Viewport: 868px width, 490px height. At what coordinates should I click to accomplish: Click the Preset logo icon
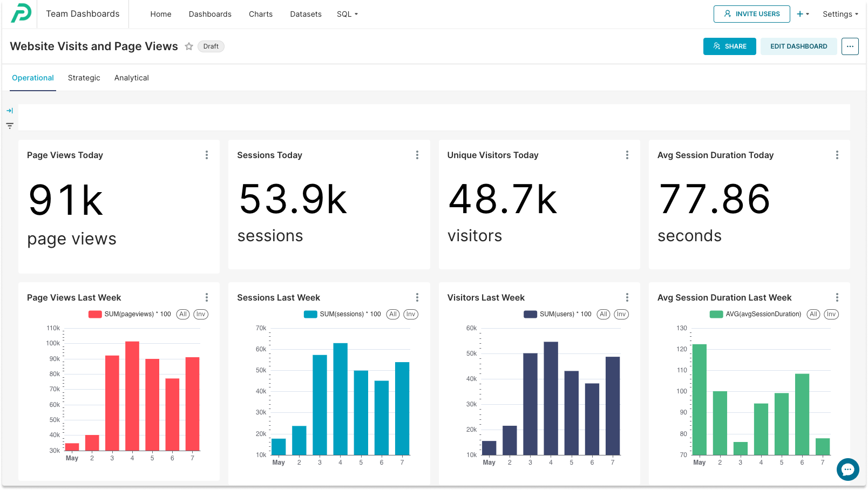(22, 13)
